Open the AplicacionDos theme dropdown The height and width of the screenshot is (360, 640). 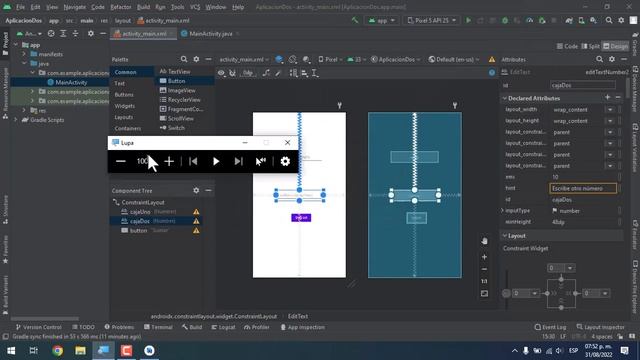click(395, 59)
